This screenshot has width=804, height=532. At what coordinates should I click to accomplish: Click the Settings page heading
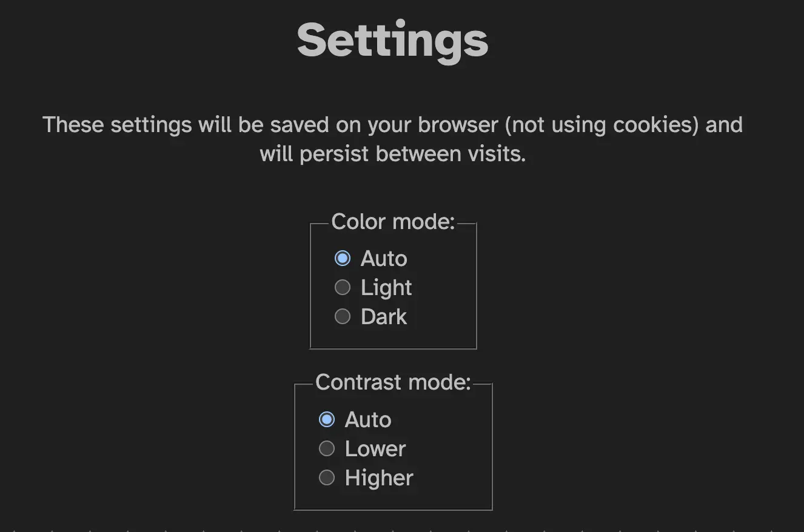tap(393, 39)
